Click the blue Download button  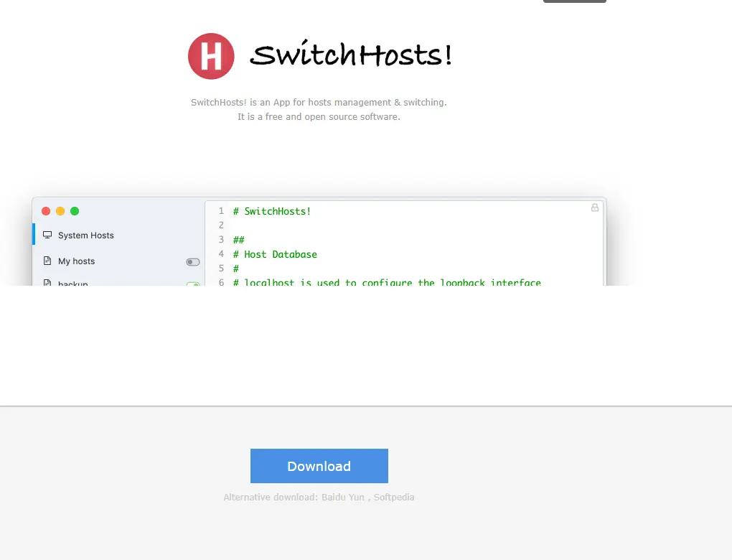click(x=319, y=466)
